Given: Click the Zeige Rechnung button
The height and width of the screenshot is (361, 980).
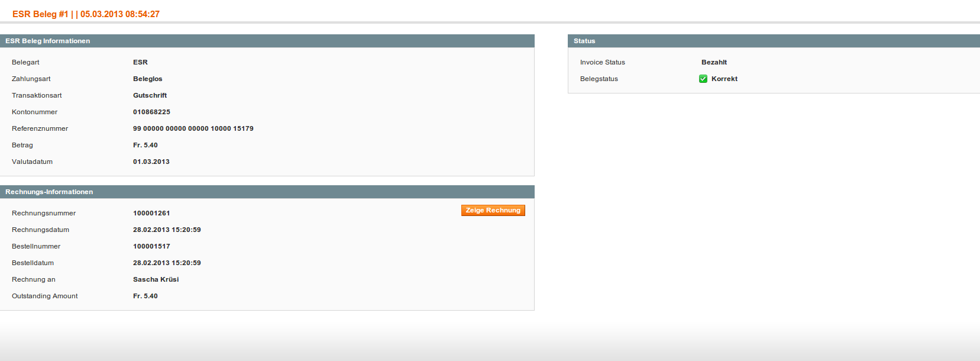Looking at the screenshot, I should coord(493,210).
